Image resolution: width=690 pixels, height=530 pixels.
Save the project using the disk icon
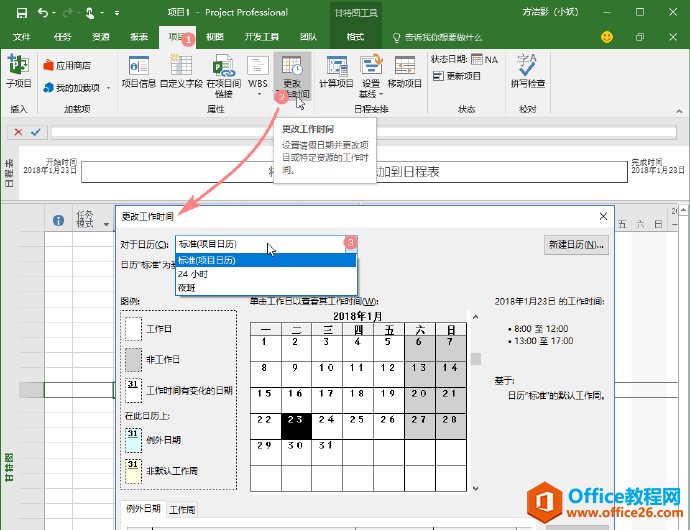pos(22,13)
